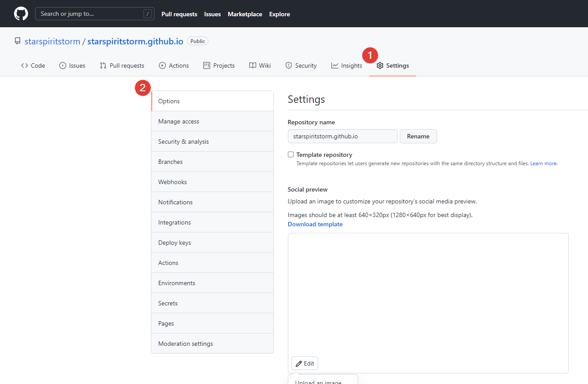Open Integrations settings
Image resolution: width=588 pixels, height=384 pixels.
[x=212, y=222]
